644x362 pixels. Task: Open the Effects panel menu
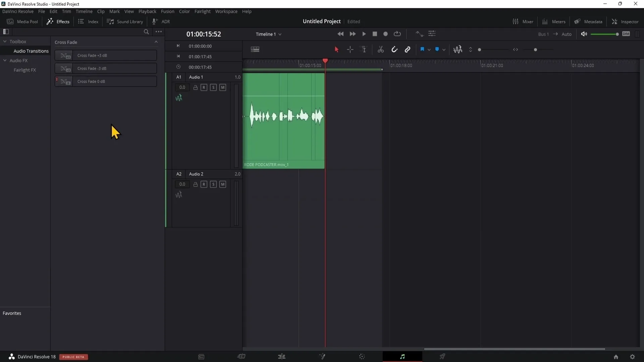tap(158, 32)
